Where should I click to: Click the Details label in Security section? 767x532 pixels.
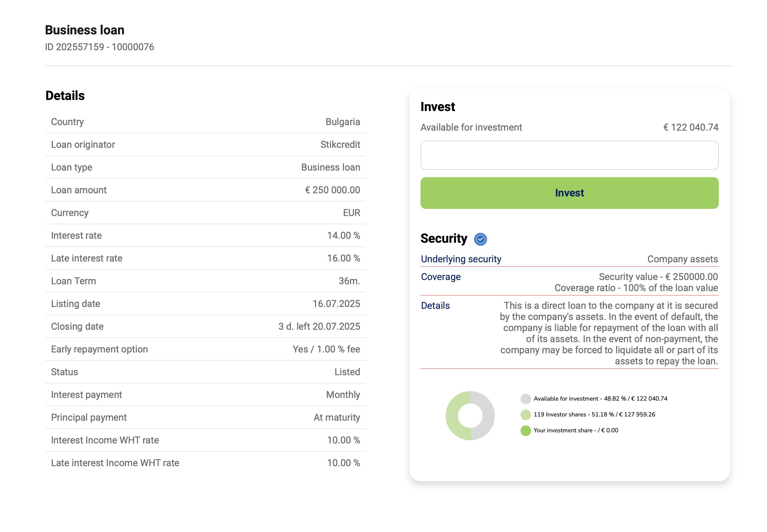click(435, 305)
